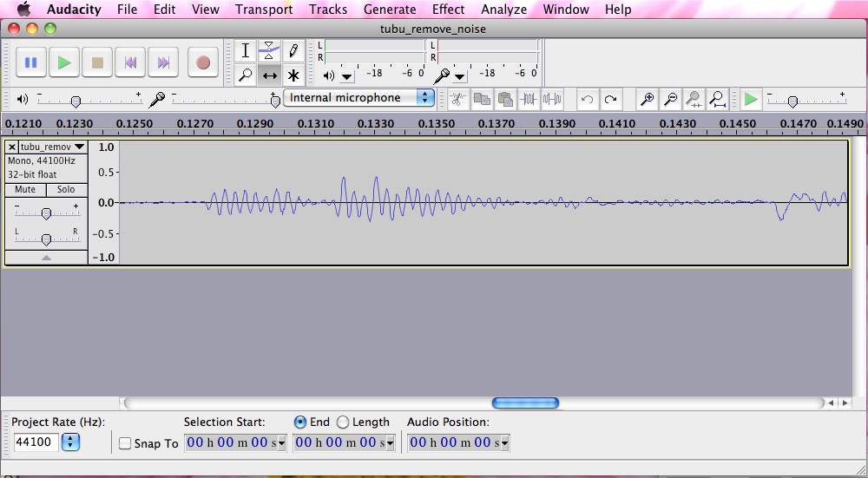Collapse the track with the bottom triangle
This screenshot has width=868, height=478.
[47, 258]
